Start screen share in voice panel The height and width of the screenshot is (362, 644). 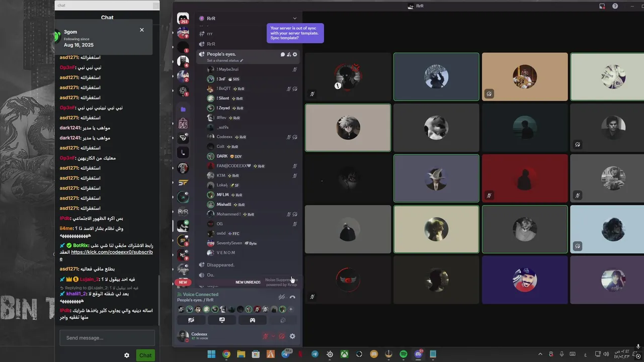point(222,320)
